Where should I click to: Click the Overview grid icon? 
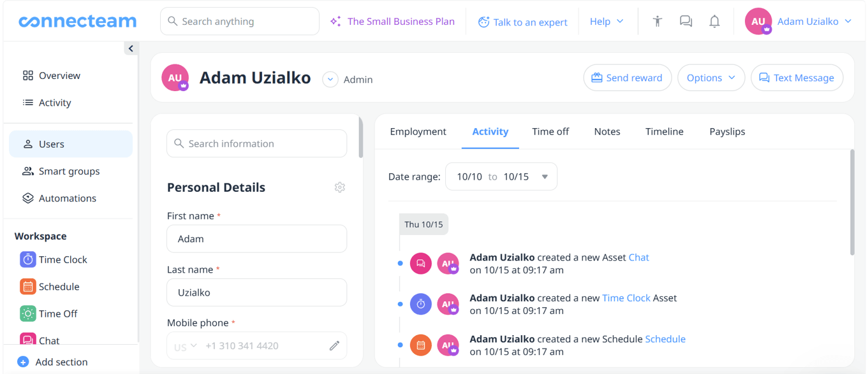27,75
